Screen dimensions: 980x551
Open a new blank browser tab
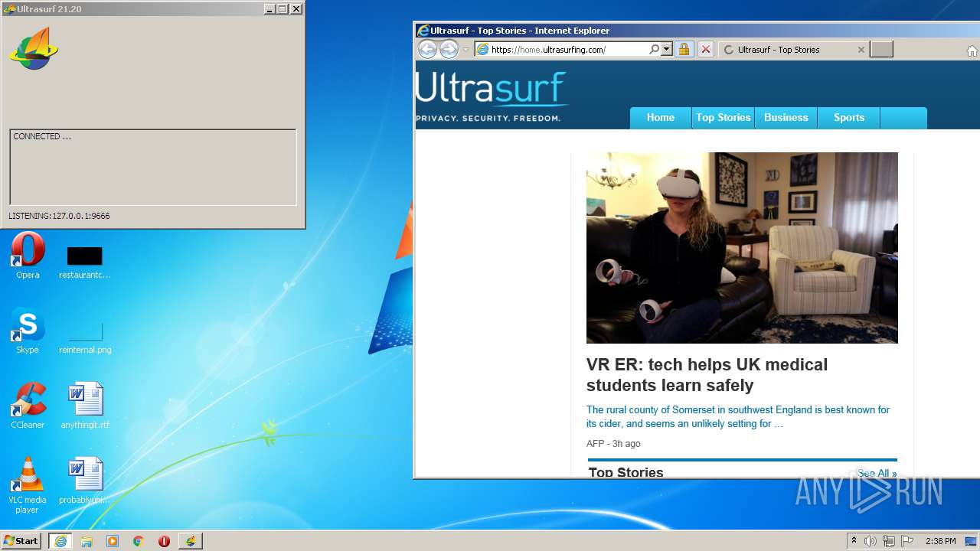(x=882, y=50)
